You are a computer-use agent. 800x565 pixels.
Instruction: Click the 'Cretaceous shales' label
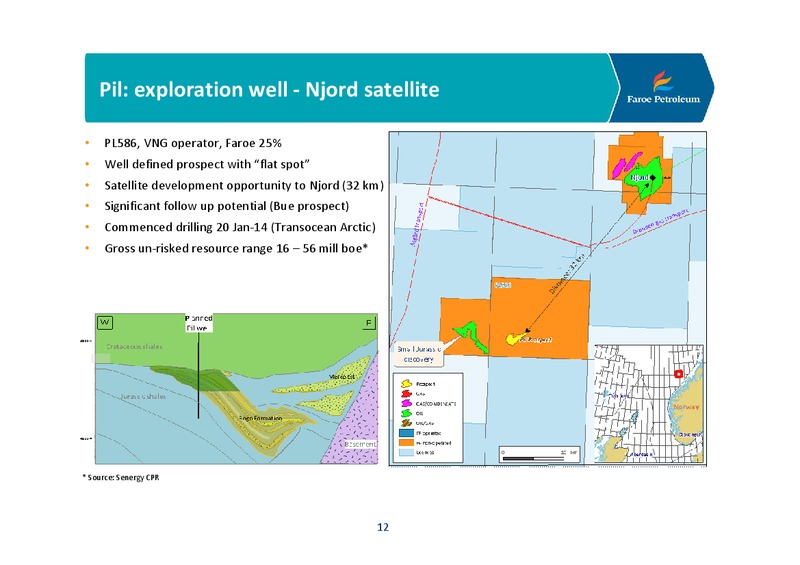pyautogui.click(x=134, y=347)
